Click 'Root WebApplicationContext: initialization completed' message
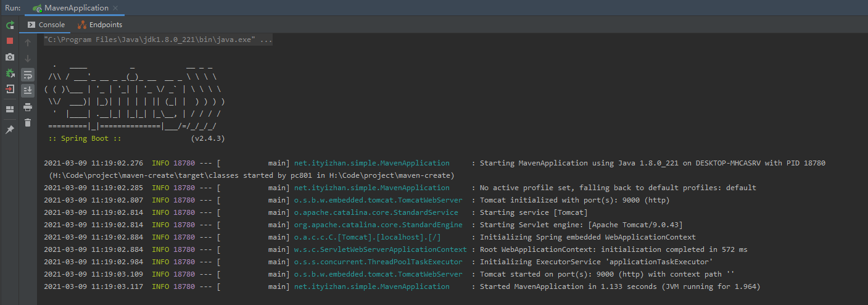 pyautogui.click(x=614, y=249)
